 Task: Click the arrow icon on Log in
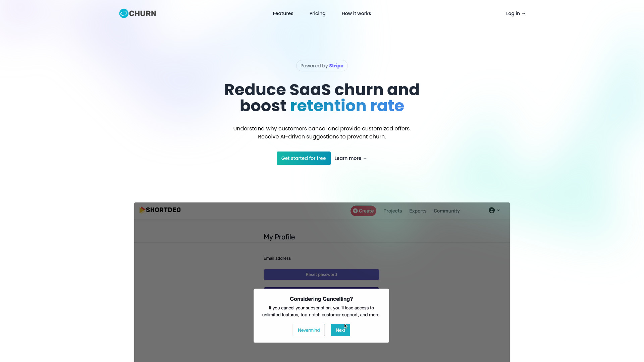(x=524, y=13)
